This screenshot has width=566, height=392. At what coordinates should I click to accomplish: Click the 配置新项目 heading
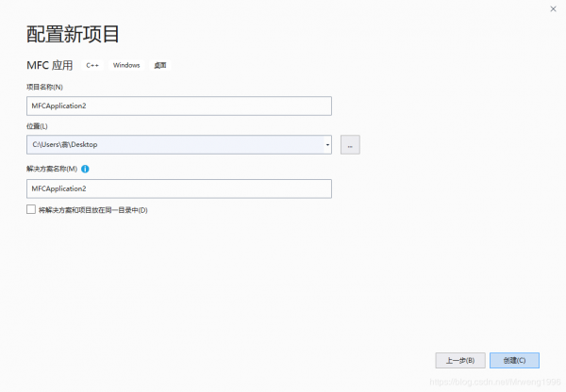[x=73, y=34]
